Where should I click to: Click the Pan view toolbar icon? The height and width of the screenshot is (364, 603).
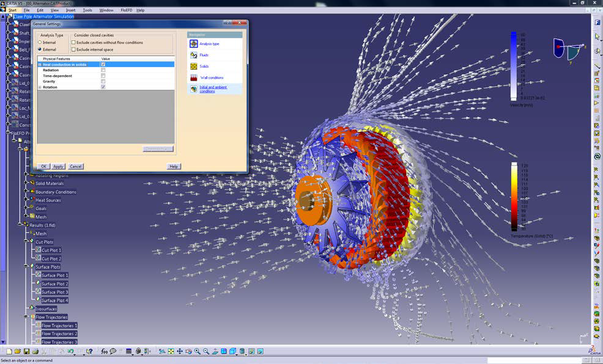pyautogui.click(x=180, y=351)
